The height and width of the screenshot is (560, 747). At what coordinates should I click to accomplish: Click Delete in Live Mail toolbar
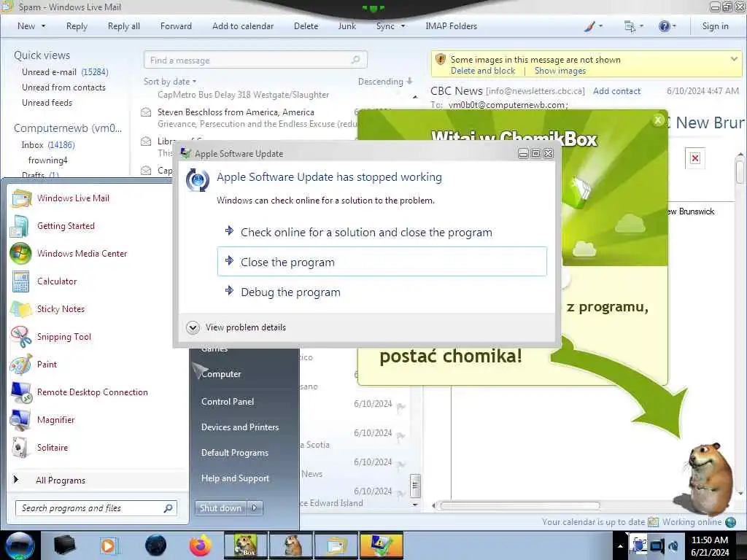[306, 26]
